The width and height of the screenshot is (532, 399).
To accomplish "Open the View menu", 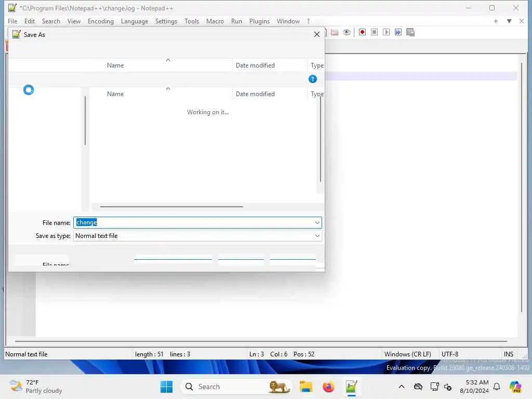I will point(74,21).
